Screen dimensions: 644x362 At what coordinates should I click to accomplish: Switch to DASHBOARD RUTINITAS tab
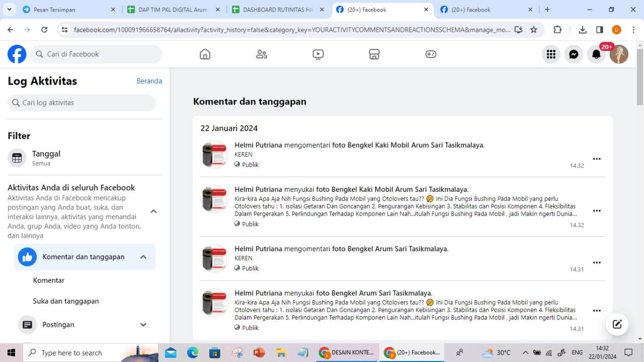pyautogui.click(x=278, y=10)
